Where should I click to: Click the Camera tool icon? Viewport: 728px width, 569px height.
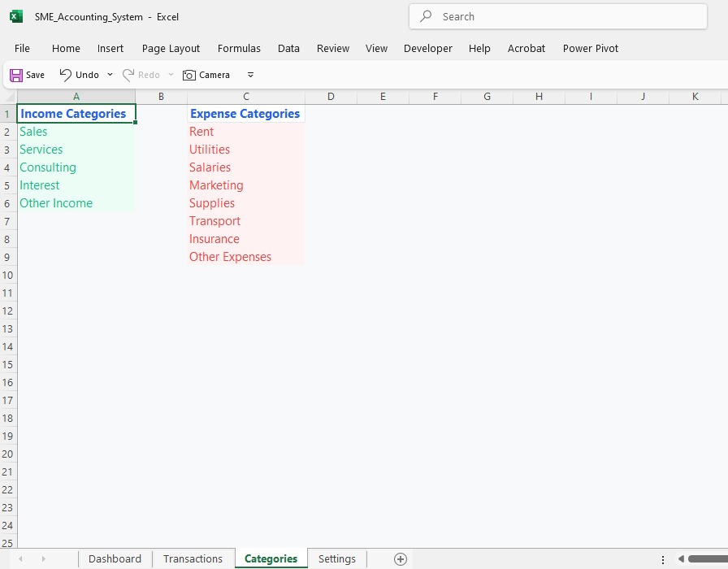[x=189, y=75]
